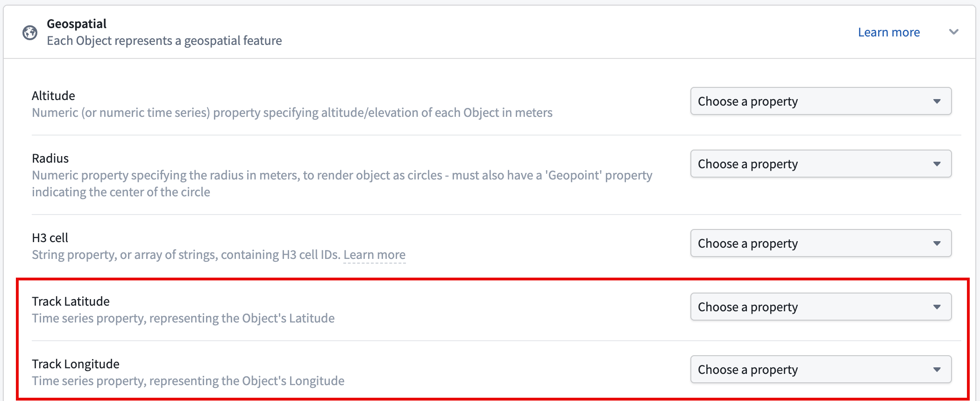This screenshot has width=980, height=401.
Task: Choose a property for Radius
Action: [820, 164]
